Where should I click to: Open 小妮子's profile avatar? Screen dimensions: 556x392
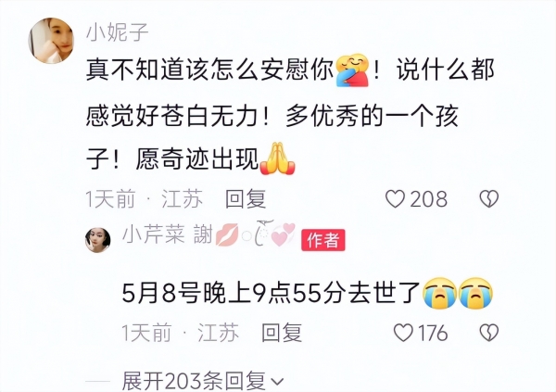coord(51,41)
